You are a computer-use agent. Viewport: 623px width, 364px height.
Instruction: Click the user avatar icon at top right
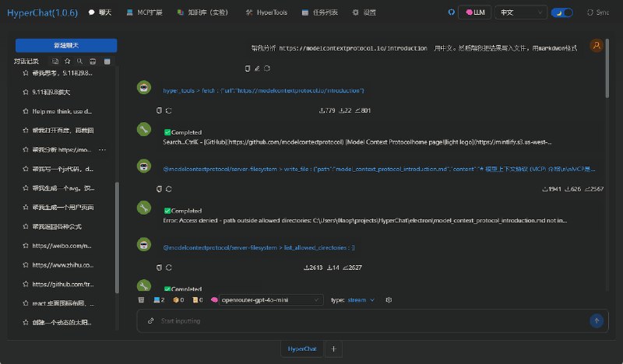click(597, 46)
